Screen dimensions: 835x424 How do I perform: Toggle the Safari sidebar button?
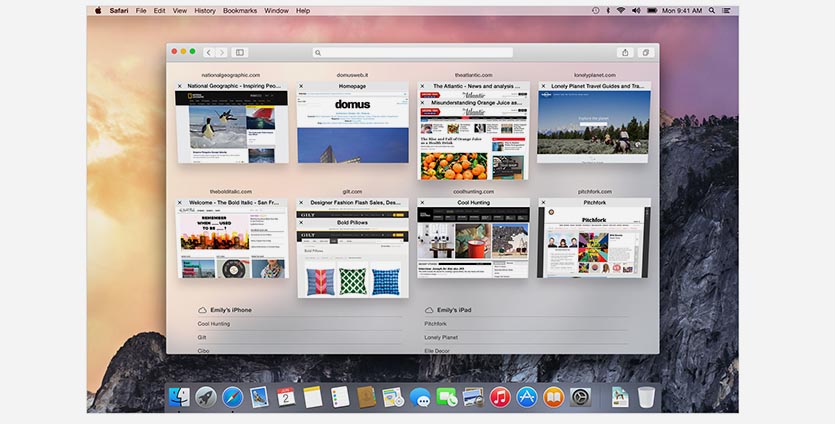(x=240, y=52)
